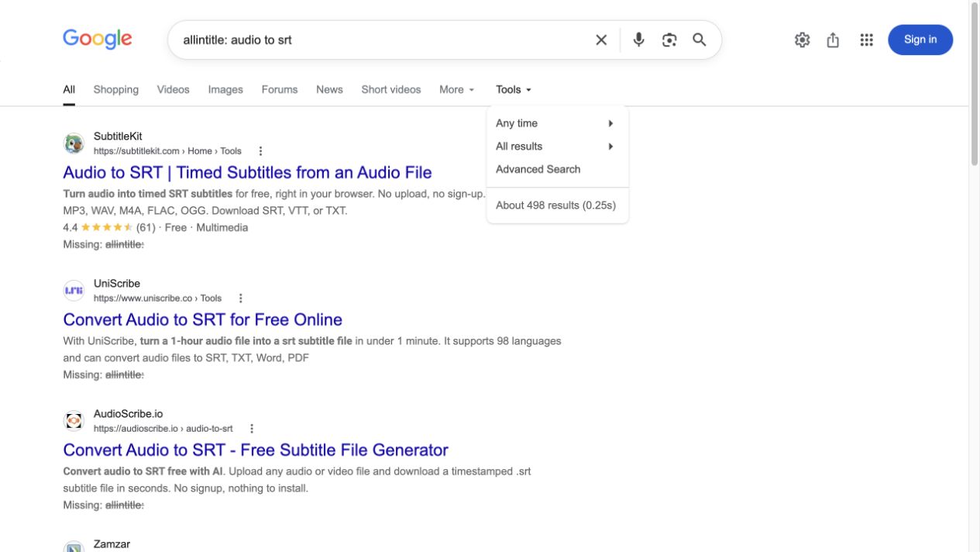Switch to the Forums tab
Screen dimensions: 980x552
(x=280, y=90)
